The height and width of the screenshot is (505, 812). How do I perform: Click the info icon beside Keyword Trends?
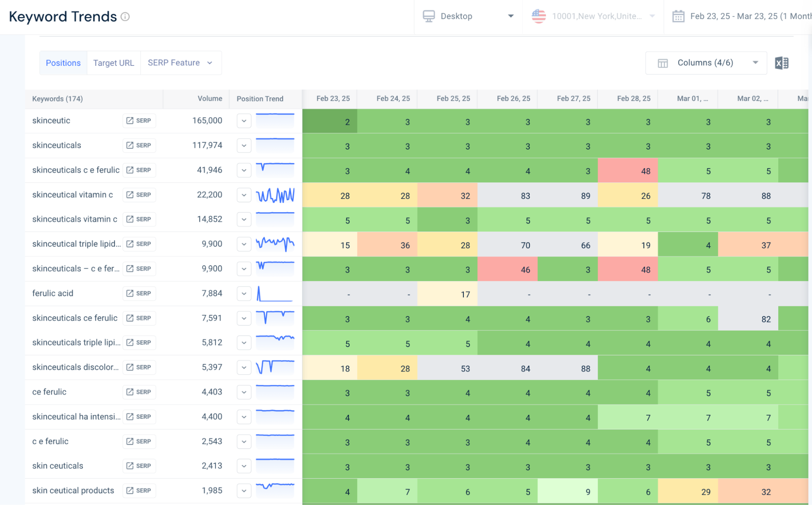pos(125,17)
